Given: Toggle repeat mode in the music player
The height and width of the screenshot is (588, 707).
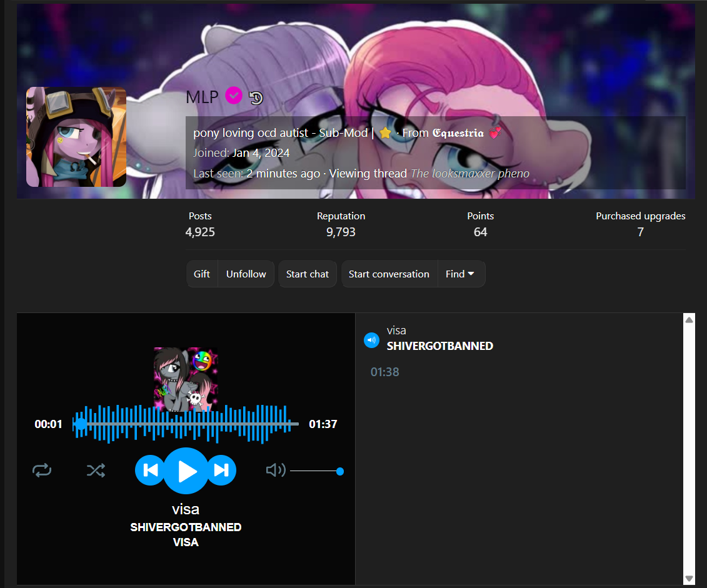Looking at the screenshot, I should (42, 471).
